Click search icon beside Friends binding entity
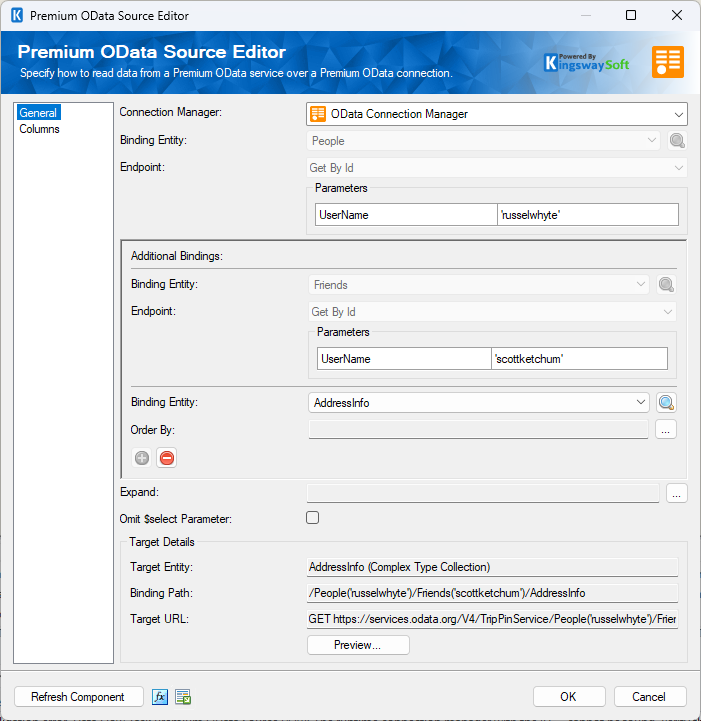The height and width of the screenshot is (721, 701). pyautogui.click(x=666, y=285)
